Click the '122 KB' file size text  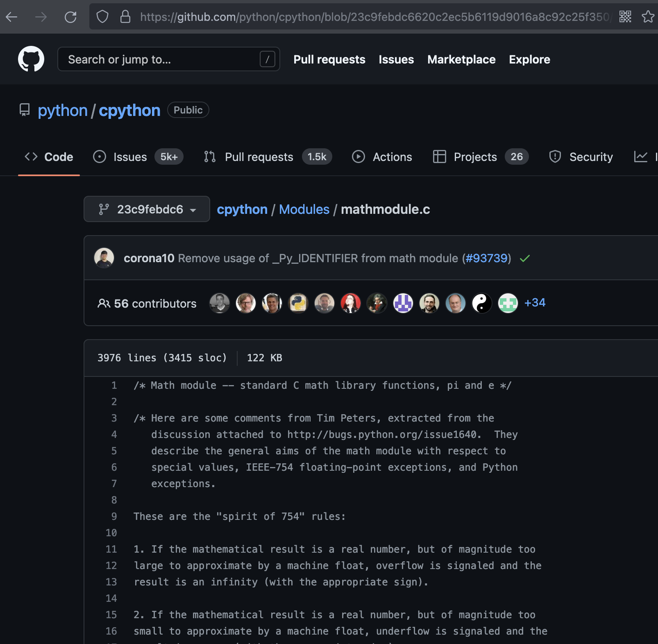[265, 358]
